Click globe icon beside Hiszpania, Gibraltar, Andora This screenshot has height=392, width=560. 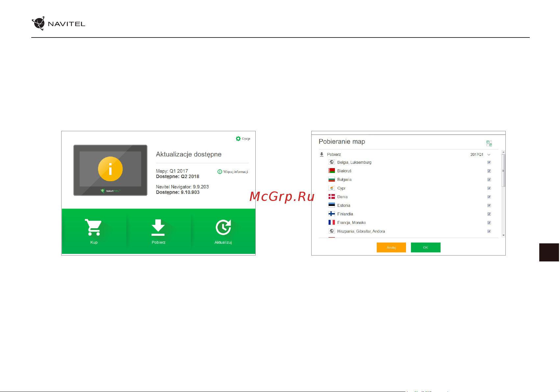pos(332,231)
